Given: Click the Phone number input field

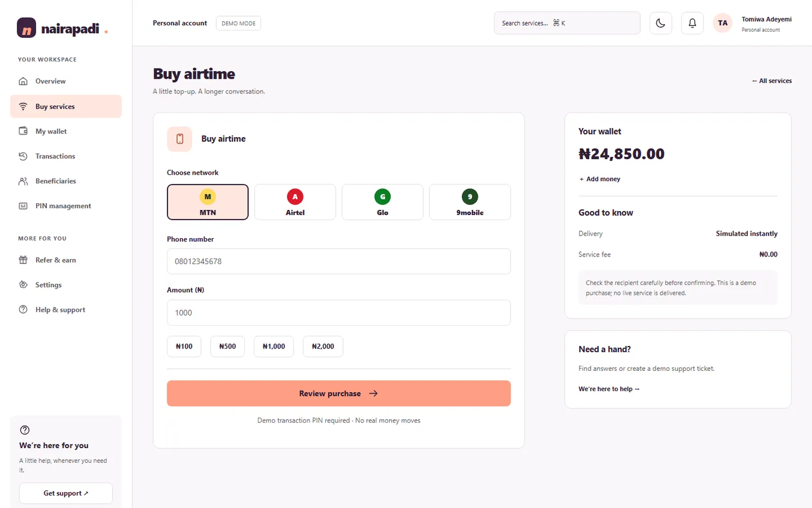Looking at the screenshot, I should tap(339, 261).
